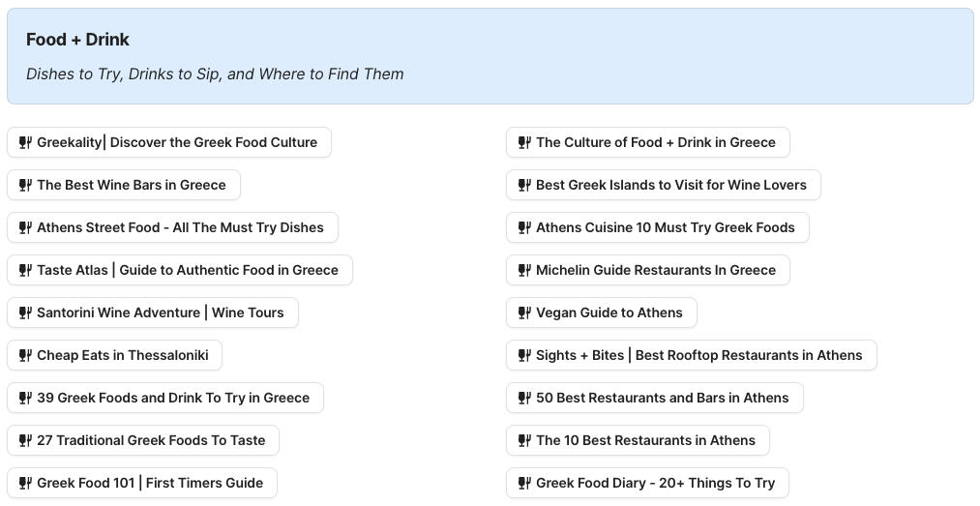Click the icon next to Athens Street Food
The width and height of the screenshot is (980, 506).
pos(25,227)
